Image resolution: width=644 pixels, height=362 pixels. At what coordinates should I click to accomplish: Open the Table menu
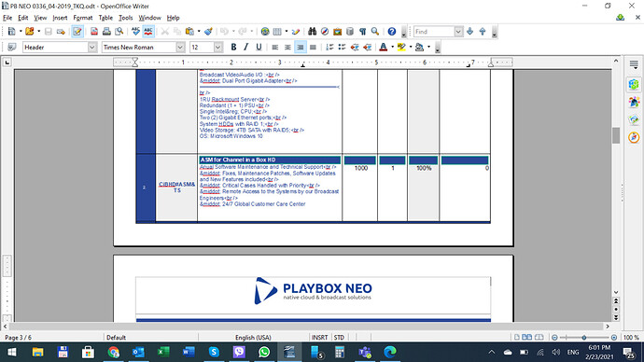tap(105, 18)
